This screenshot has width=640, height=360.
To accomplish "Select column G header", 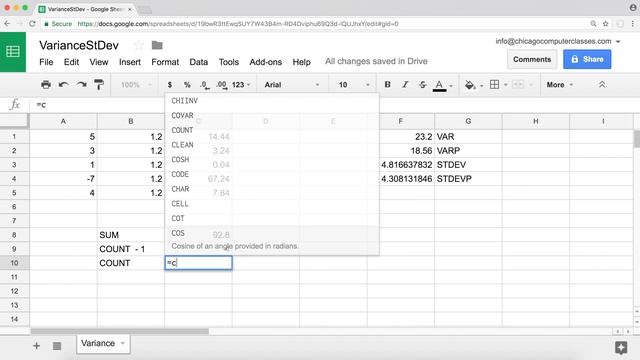I will pyautogui.click(x=468, y=121).
